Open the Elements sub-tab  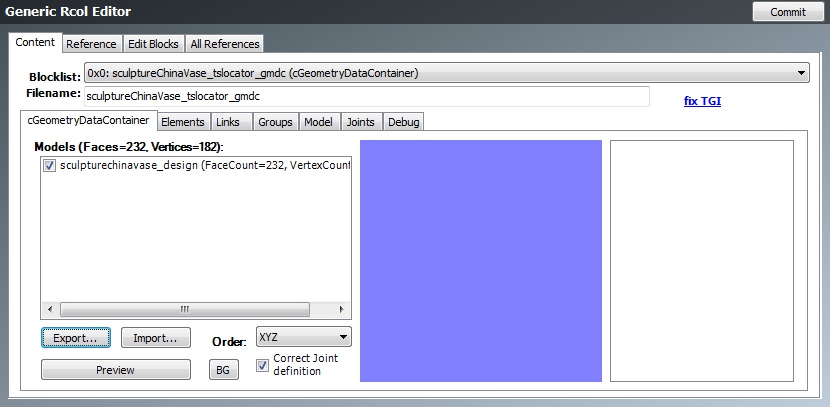pyautogui.click(x=183, y=122)
